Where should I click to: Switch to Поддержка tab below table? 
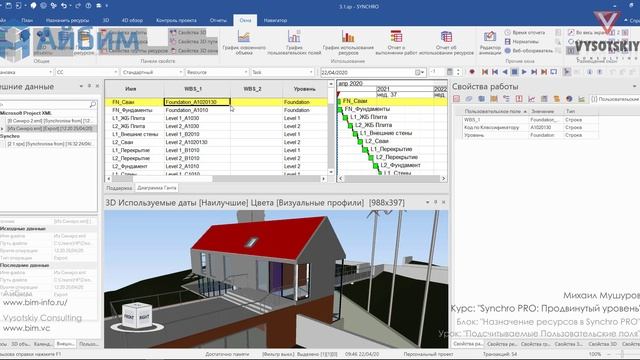pyautogui.click(x=119, y=188)
